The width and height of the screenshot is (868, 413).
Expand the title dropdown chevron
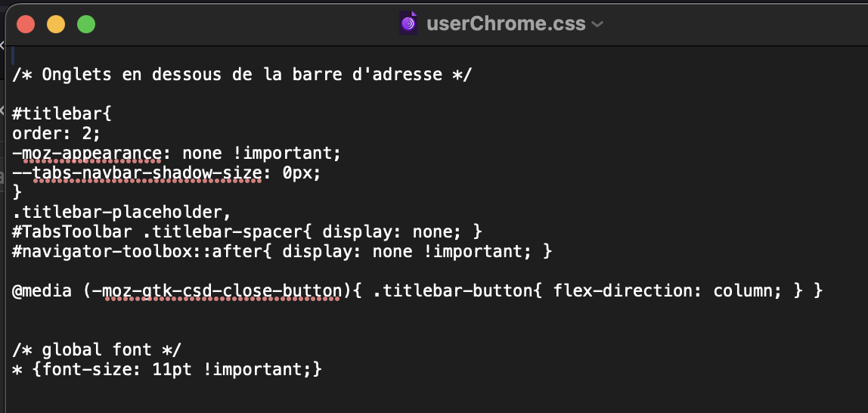click(x=597, y=24)
